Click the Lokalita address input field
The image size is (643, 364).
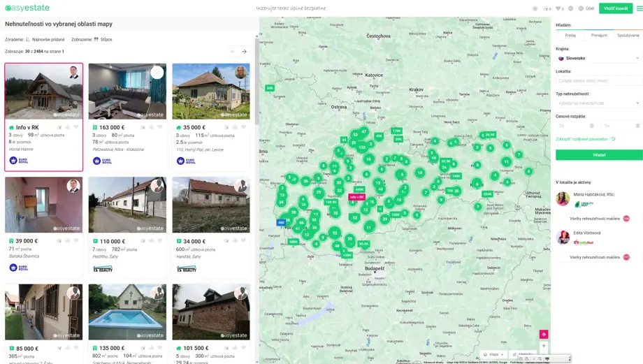(599, 81)
